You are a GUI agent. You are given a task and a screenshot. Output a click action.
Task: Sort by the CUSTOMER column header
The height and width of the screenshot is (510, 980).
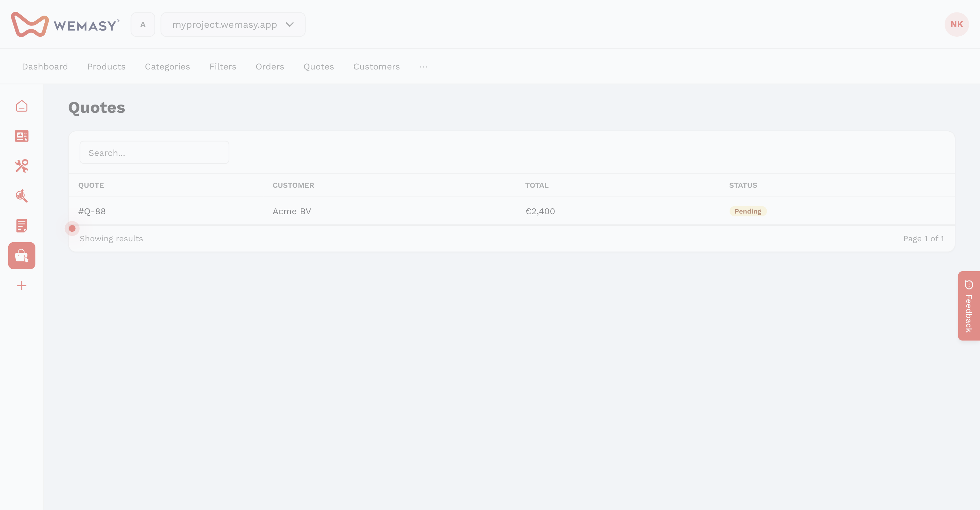293,186
